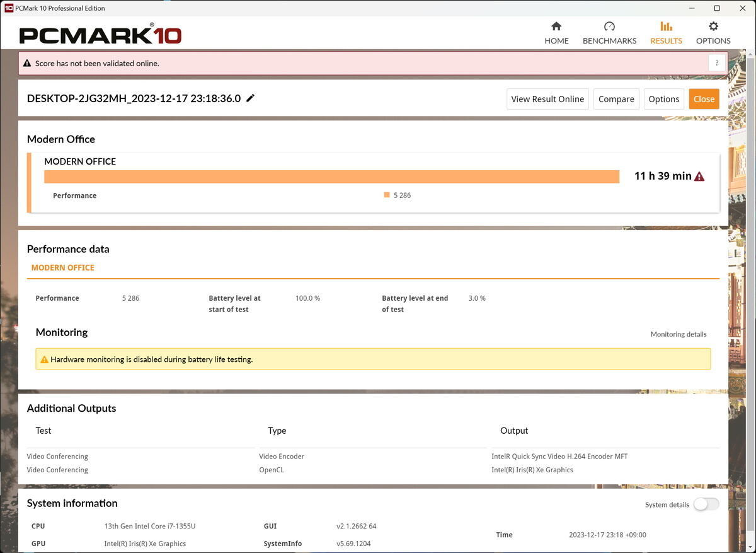Image resolution: width=756 pixels, height=553 pixels.
Task: Click the hardware monitoring warning icon
Action: [44, 359]
